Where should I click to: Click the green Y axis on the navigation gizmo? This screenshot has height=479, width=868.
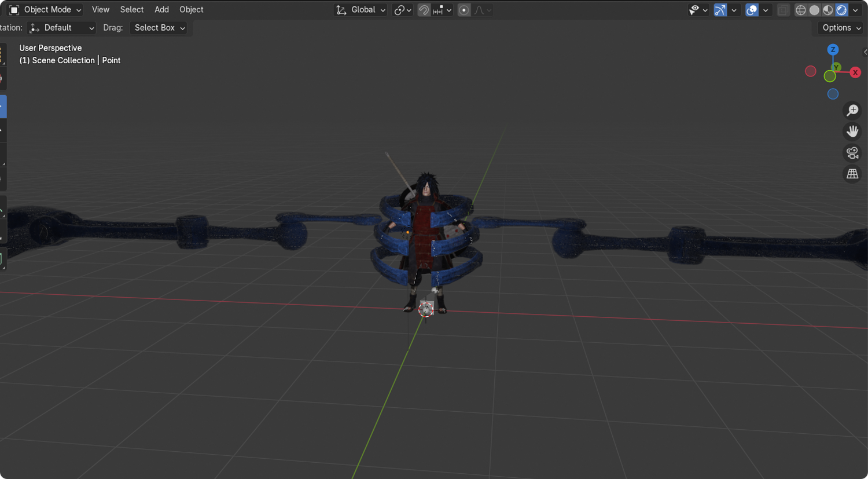836,68
